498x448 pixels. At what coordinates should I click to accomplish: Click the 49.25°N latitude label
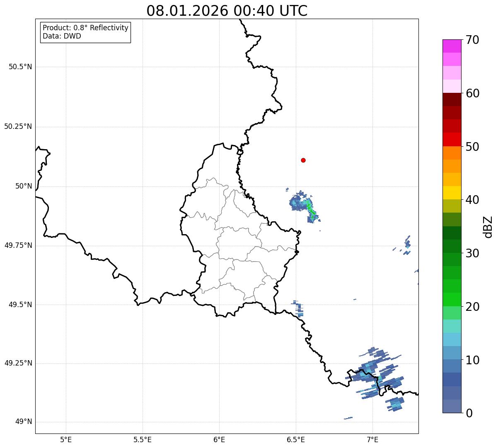(18, 363)
